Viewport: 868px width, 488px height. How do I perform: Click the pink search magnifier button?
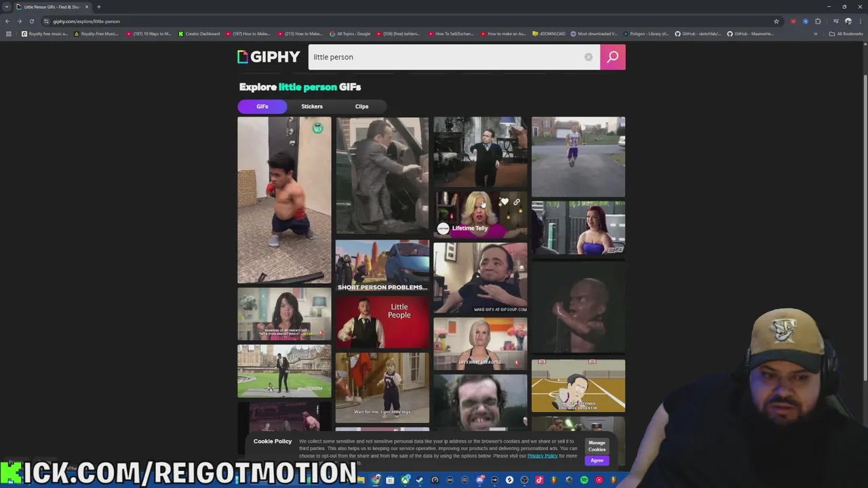pos(612,57)
